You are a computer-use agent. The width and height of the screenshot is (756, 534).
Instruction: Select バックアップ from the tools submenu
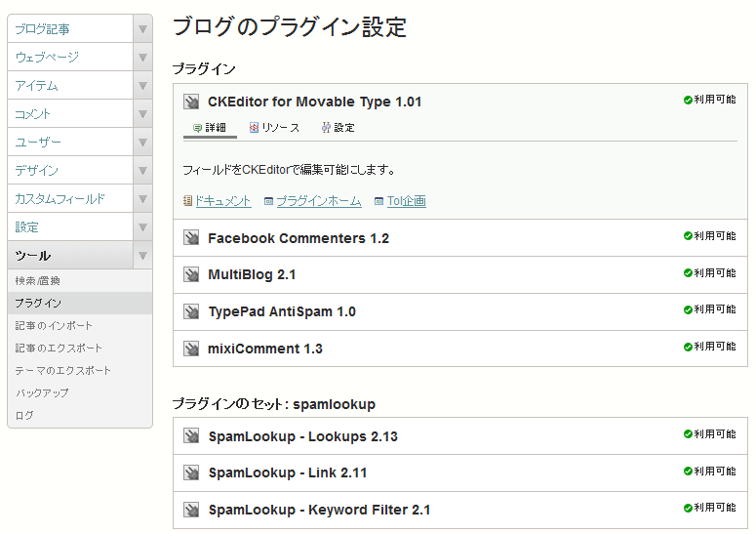(42, 393)
